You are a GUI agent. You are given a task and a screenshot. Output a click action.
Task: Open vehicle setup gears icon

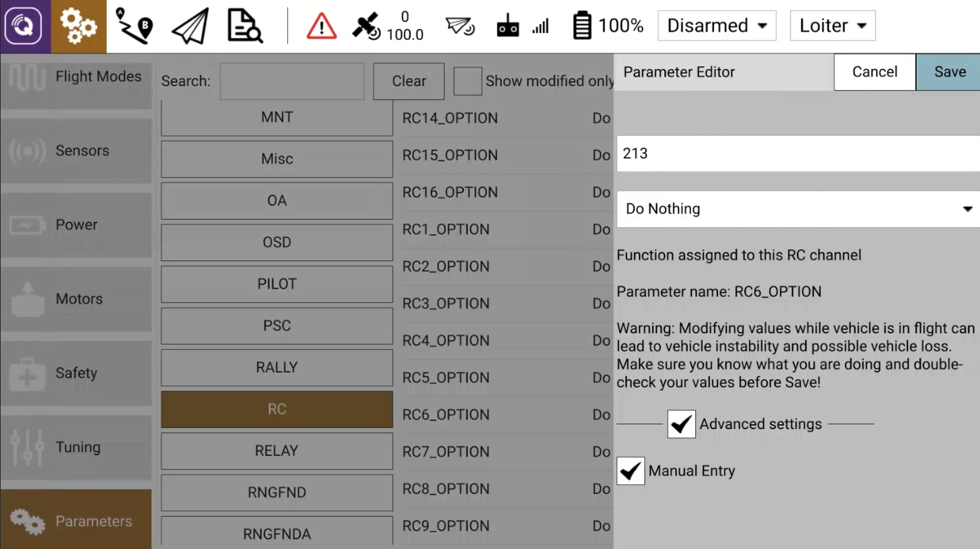coord(78,26)
